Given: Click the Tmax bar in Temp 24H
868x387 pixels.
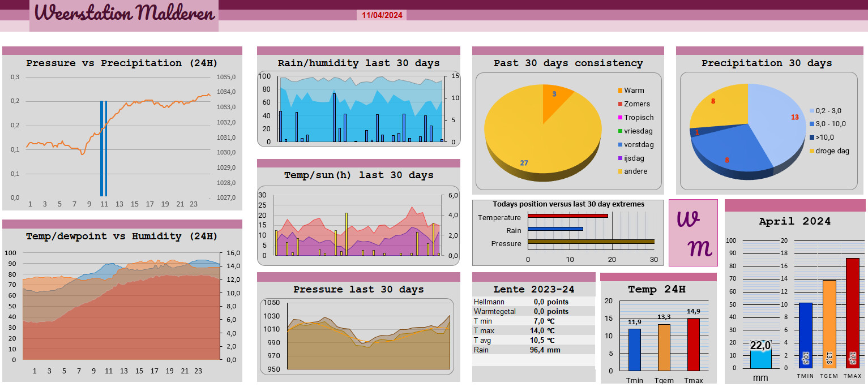Looking at the screenshot, I should (x=694, y=345).
